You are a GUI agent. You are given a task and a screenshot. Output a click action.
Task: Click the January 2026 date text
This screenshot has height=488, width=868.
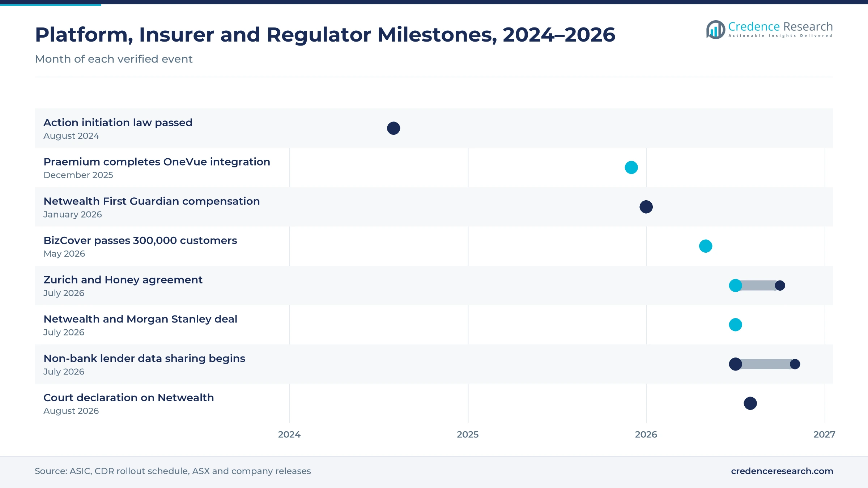pyautogui.click(x=73, y=215)
